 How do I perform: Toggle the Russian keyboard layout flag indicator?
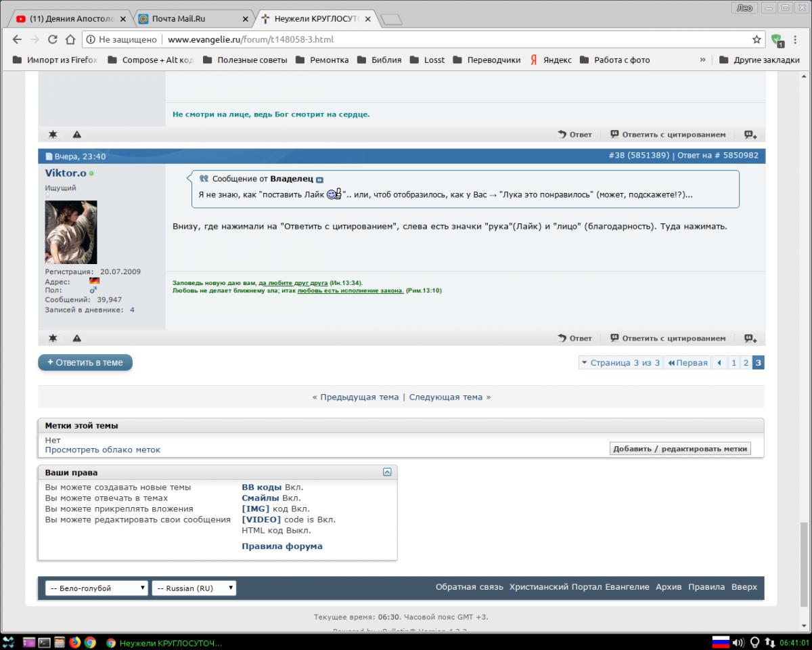click(x=720, y=642)
